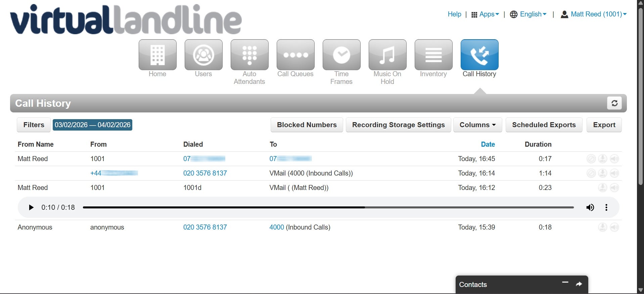Screen dimensions: 644x294
Task: Open the Inventory list icon
Action: (x=433, y=55)
